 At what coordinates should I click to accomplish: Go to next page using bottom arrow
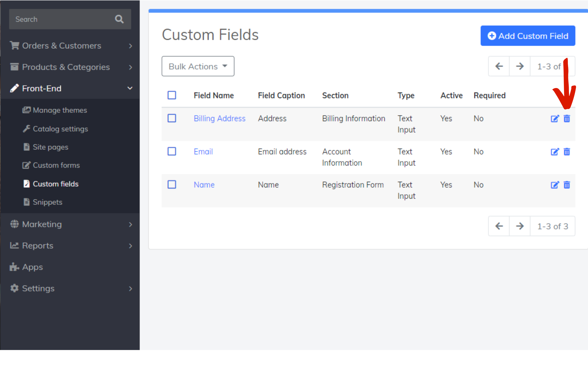pyautogui.click(x=520, y=226)
